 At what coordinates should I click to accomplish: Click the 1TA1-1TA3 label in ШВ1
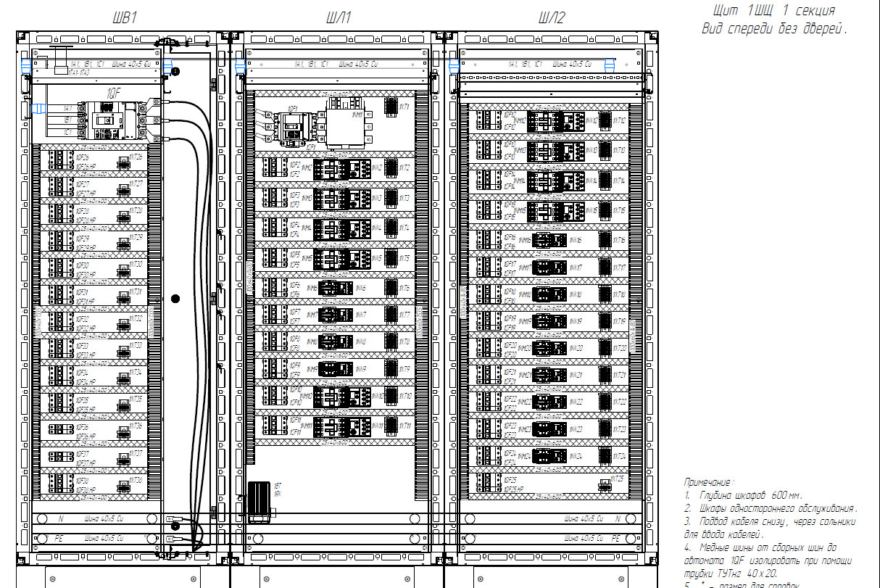(x=79, y=73)
